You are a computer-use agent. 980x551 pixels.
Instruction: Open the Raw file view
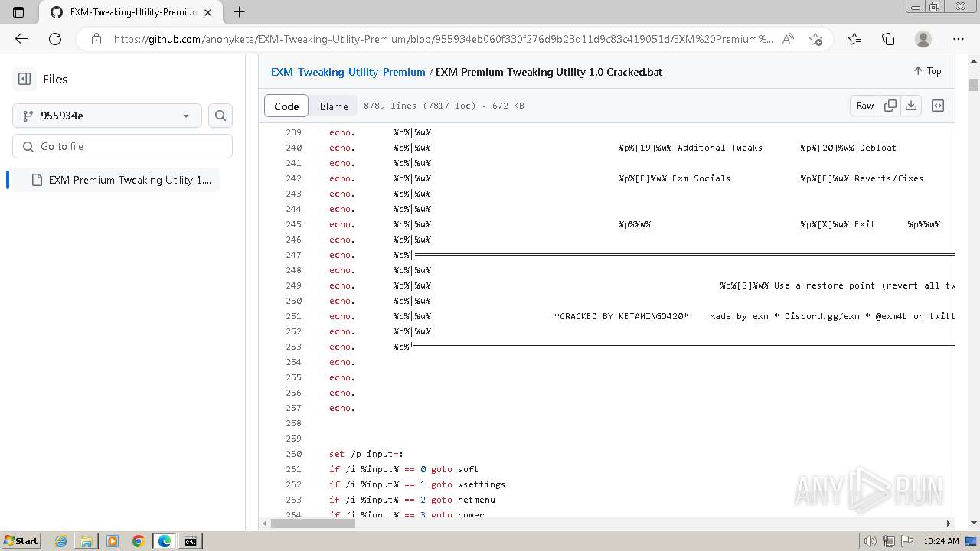865,106
